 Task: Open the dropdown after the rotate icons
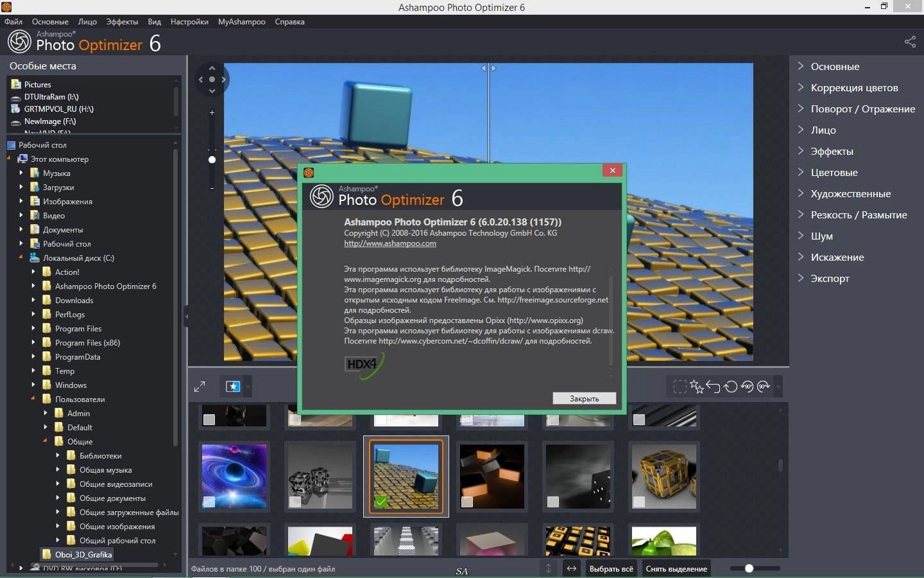[778, 387]
